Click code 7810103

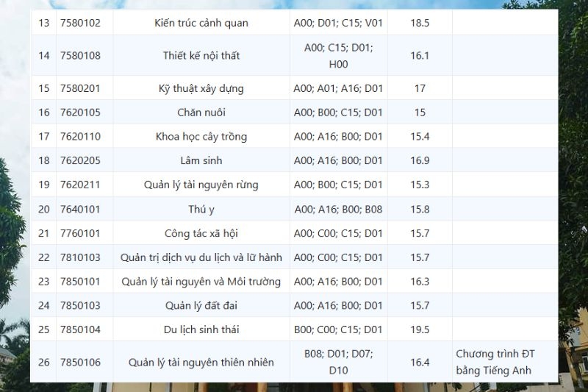coord(80,257)
